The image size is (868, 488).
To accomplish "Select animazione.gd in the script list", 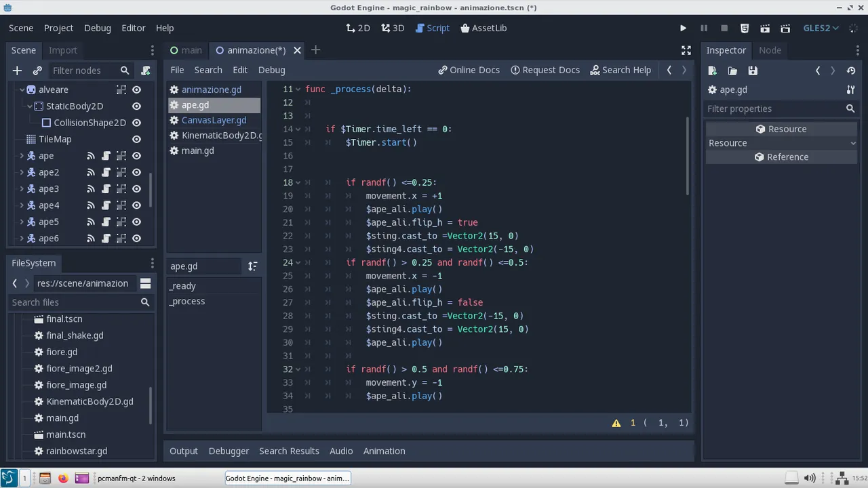I will tap(214, 89).
